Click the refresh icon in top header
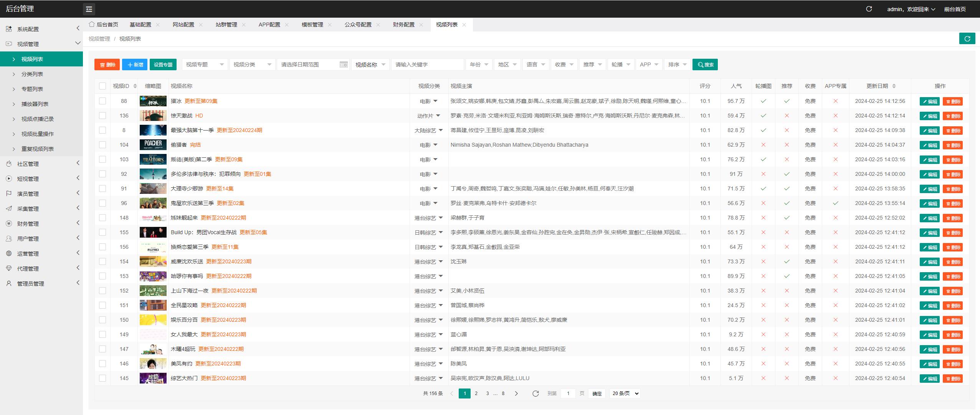 pos(869,9)
